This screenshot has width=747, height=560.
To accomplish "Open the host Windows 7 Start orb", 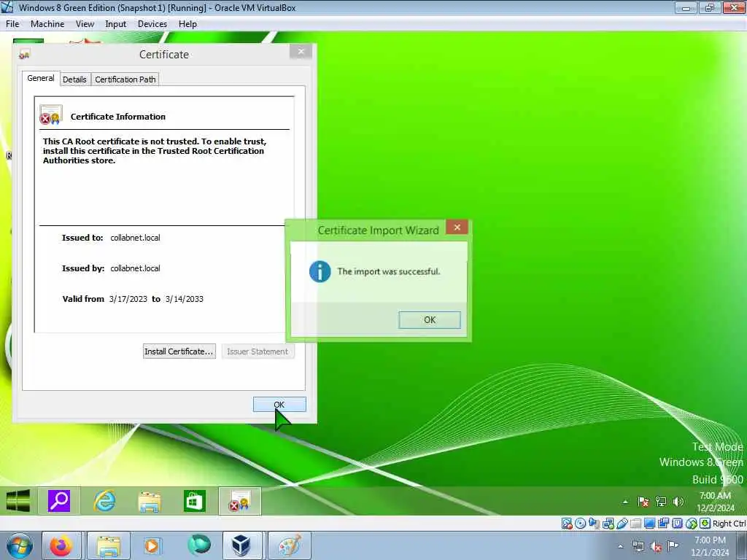I will pos(19,545).
